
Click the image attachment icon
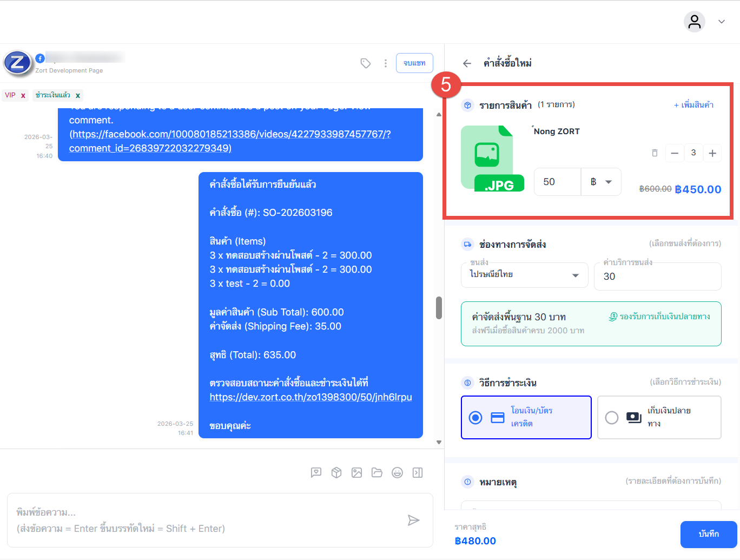(x=356, y=473)
